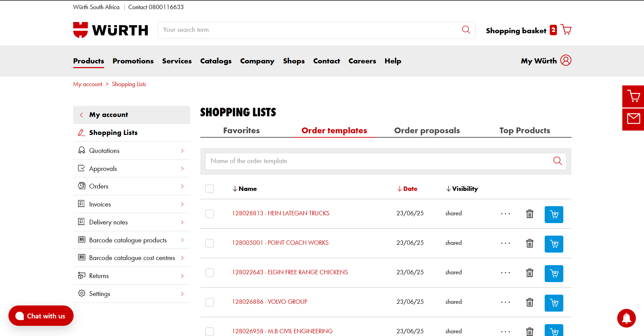
Task: Open the 128028813 - HEIN LATEGAN TRUCKS link
Action: [x=281, y=213]
